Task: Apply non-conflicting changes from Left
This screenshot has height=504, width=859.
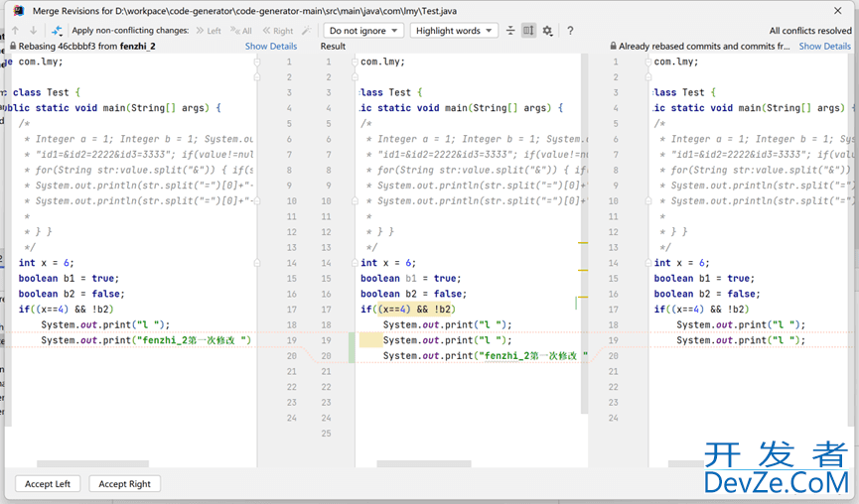Action: click(x=209, y=31)
